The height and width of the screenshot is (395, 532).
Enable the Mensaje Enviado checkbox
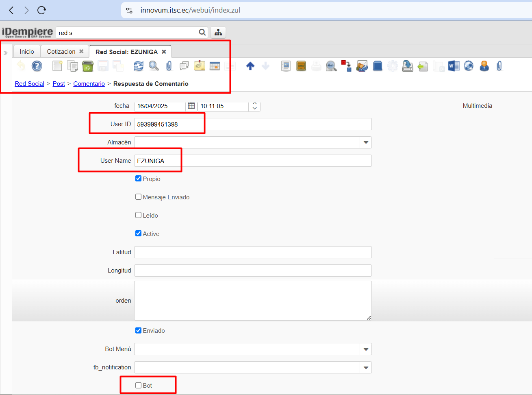[139, 197]
